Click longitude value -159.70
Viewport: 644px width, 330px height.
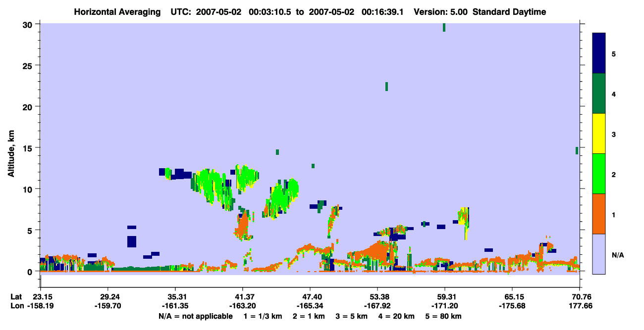(x=108, y=306)
